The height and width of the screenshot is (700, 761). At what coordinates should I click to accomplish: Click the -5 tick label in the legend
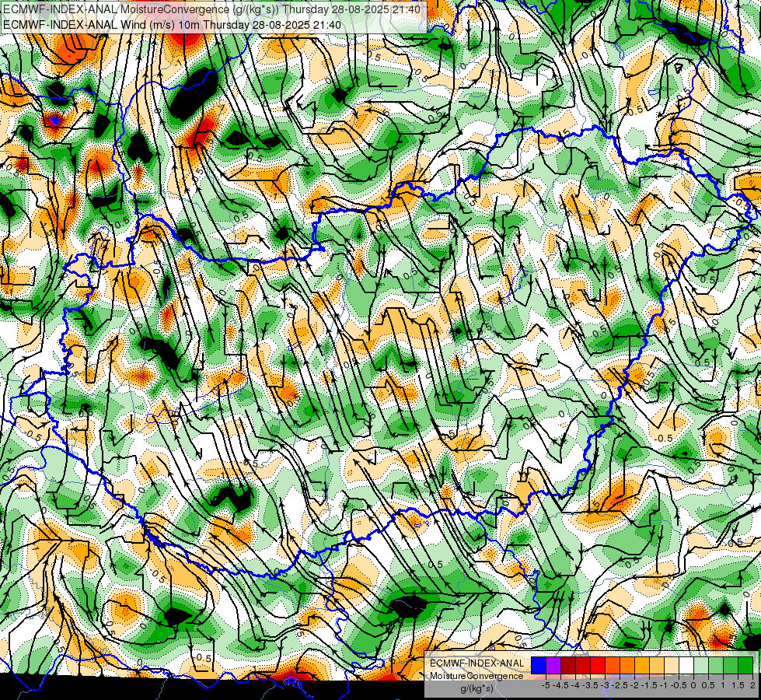point(546,685)
